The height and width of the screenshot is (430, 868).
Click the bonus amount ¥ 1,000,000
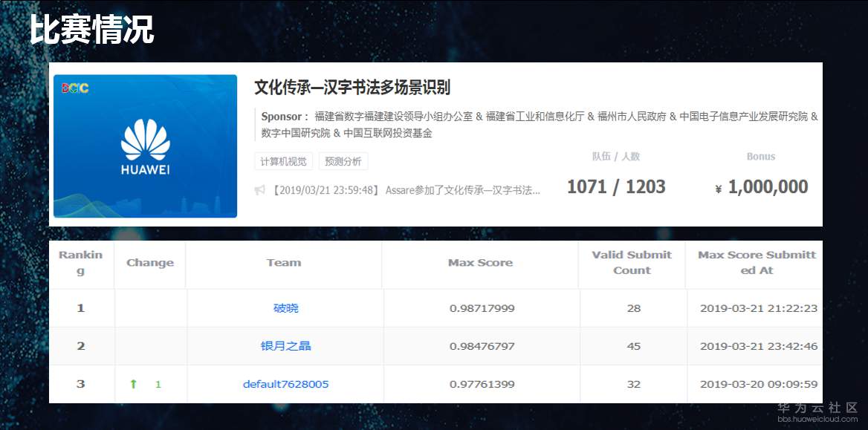tap(762, 187)
